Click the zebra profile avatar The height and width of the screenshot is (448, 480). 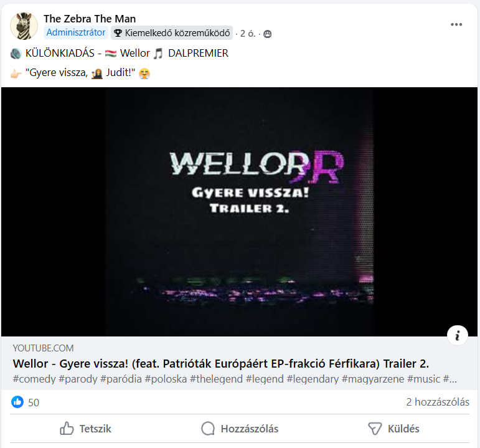pos(24,26)
